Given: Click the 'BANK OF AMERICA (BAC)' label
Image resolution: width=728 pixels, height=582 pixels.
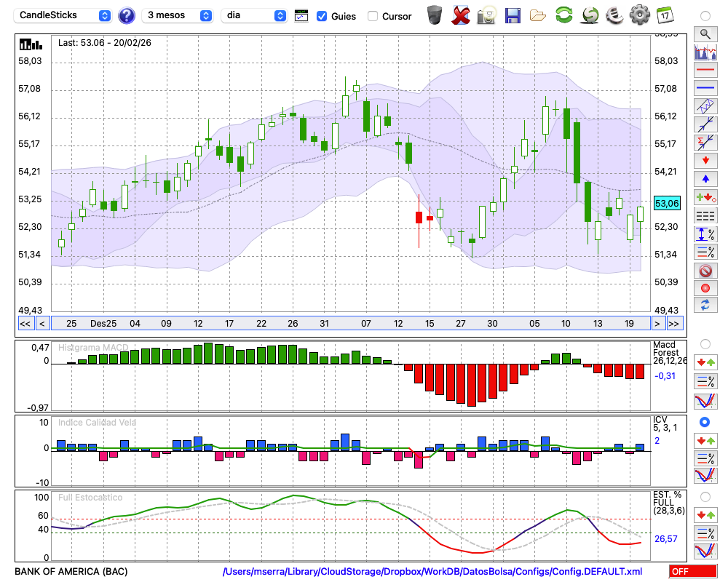Looking at the screenshot, I should click(71, 571).
